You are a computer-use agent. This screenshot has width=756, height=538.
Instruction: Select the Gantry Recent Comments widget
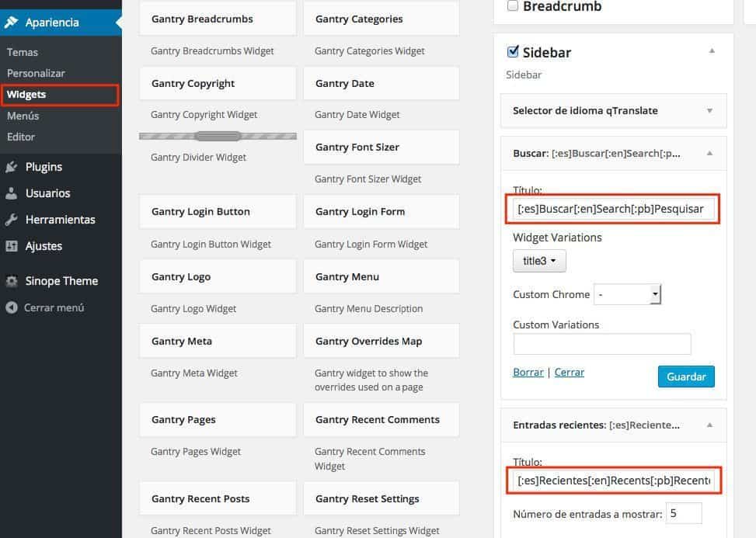click(x=381, y=420)
